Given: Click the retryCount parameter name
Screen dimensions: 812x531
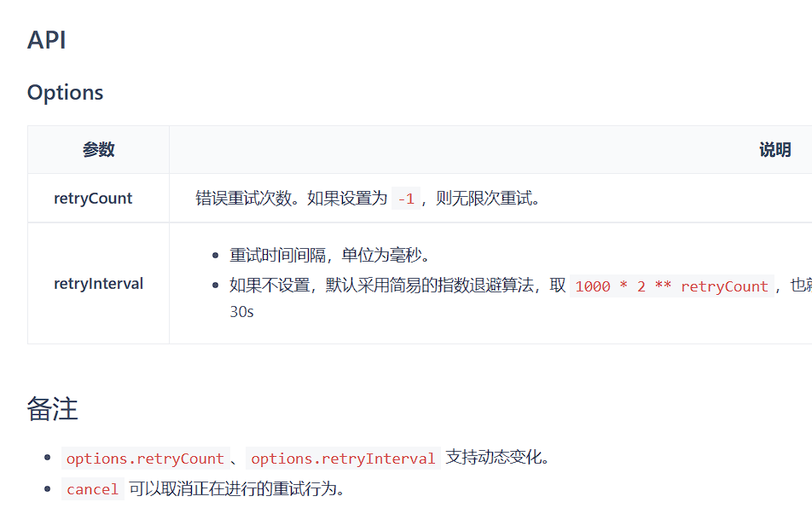Looking at the screenshot, I should (x=93, y=198).
